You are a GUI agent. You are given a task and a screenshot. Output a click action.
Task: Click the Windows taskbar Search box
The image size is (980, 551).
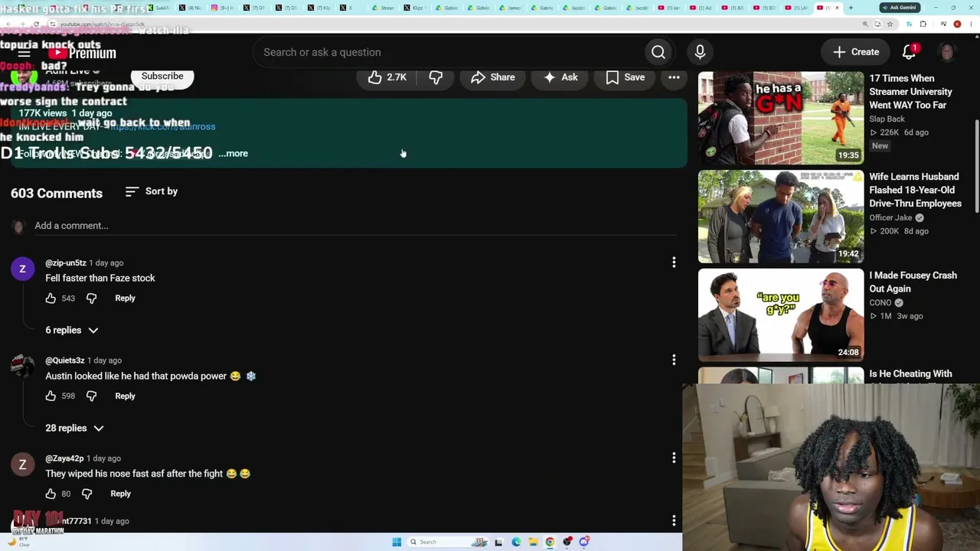click(448, 543)
